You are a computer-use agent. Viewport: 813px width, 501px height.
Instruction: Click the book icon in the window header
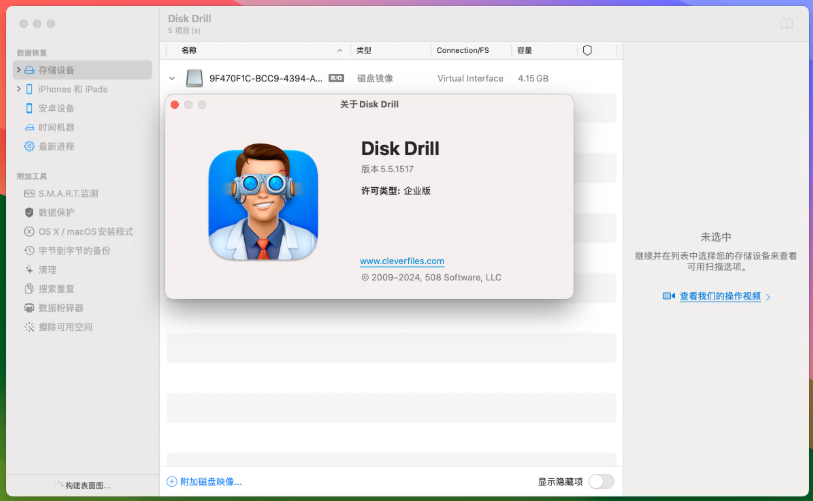787,24
